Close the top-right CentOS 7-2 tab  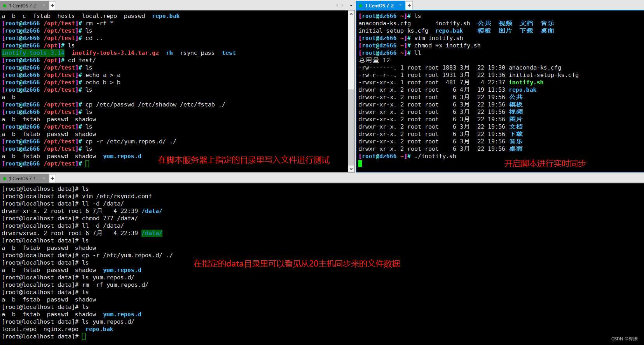pos(400,5)
